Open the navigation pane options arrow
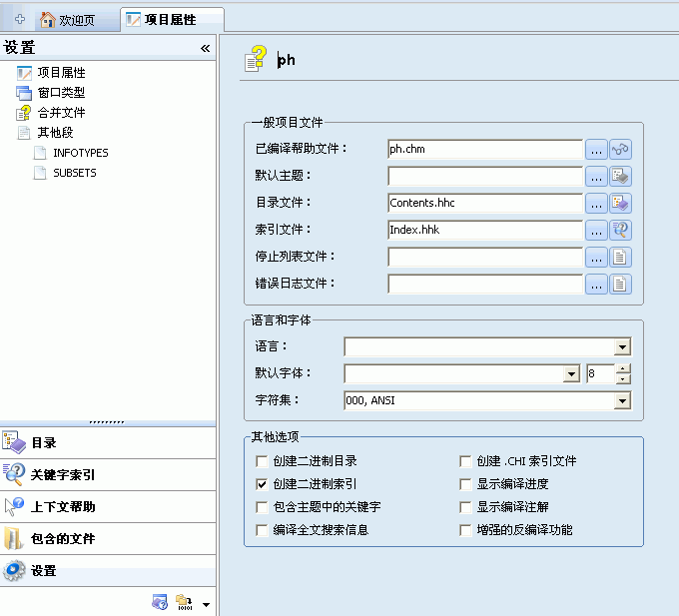The height and width of the screenshot is (616, 679). [x=206, y=605]
